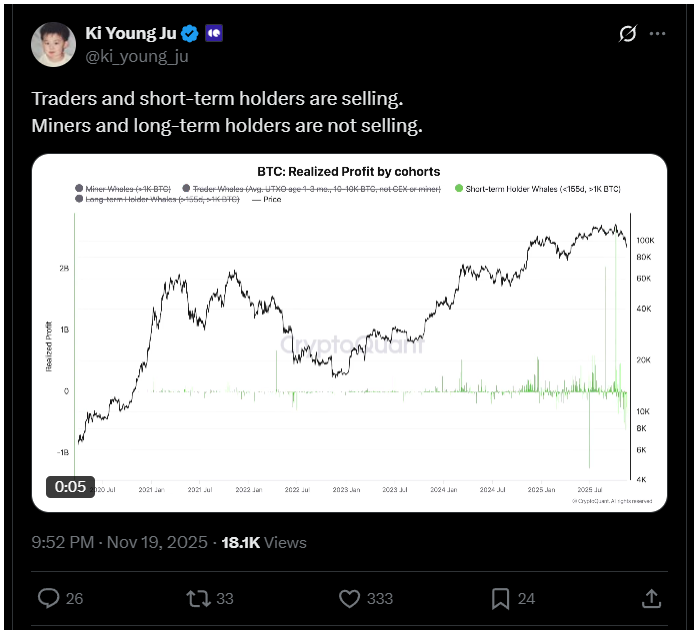
Task: Open Ki Young Ju's profile avatar
Action: pyautogui.click(x=54, y=44)
